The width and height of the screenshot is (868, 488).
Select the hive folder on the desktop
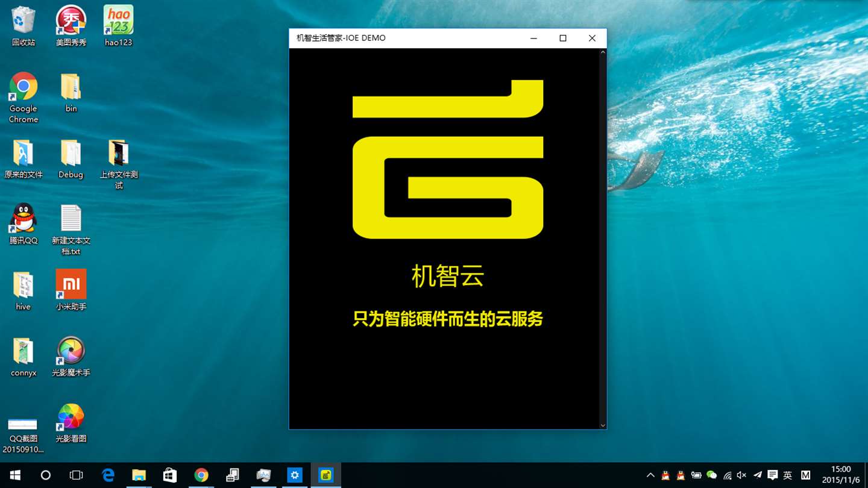(x=24, y=290)
